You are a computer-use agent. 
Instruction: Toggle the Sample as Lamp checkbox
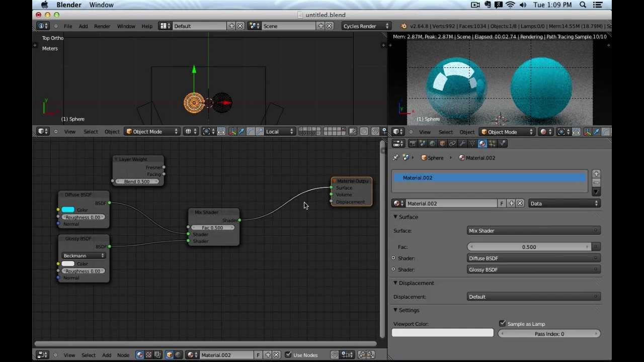[x=502, y=324]
